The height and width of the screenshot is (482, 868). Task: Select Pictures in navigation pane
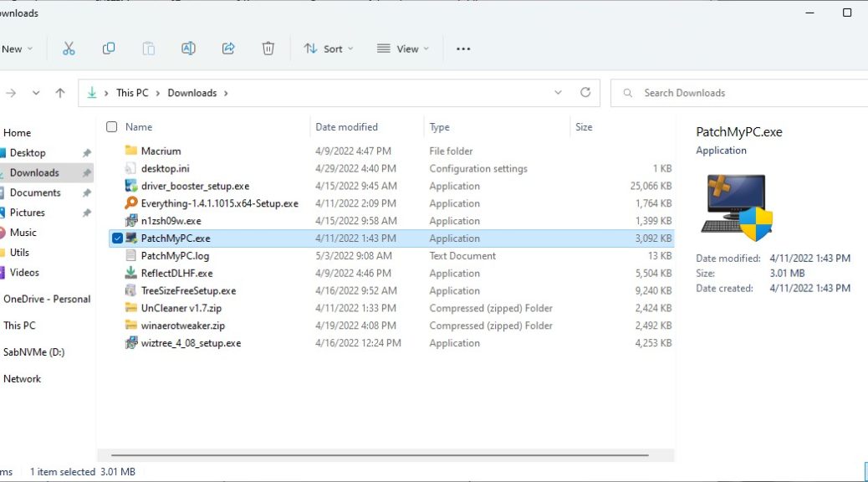tap(27, 213)
